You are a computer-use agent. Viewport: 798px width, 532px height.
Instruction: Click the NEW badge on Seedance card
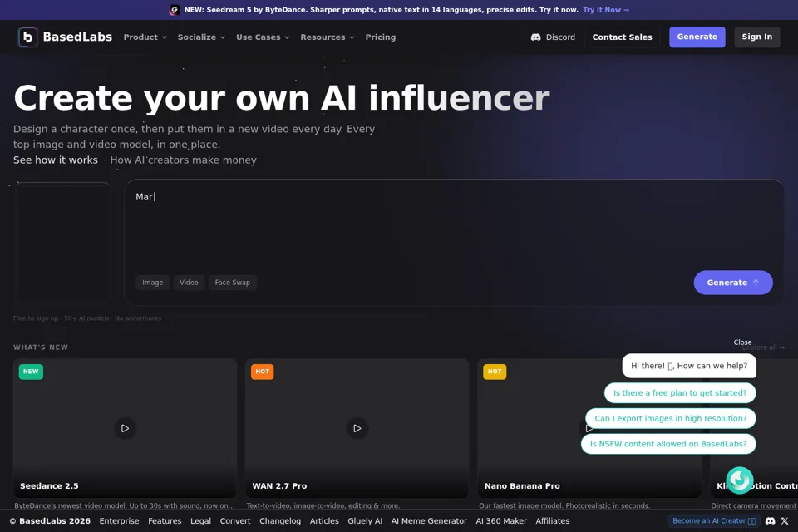pyautogui.click(x=31, y=372)
